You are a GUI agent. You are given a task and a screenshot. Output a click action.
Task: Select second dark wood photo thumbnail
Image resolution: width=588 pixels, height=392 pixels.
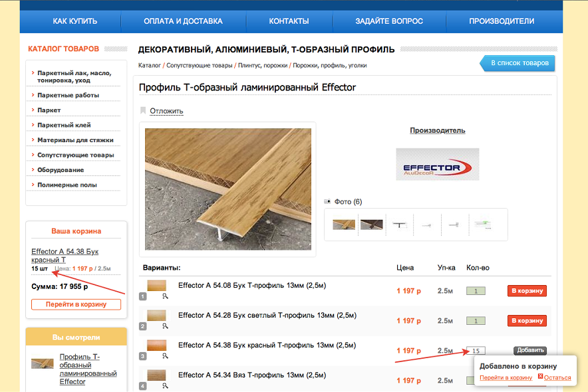coord(372,225)
